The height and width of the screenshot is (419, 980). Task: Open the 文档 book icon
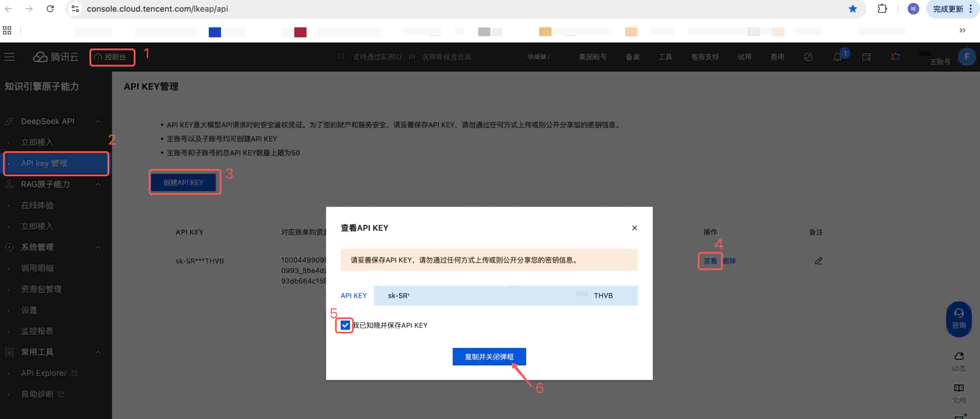(x=958, y=388)
